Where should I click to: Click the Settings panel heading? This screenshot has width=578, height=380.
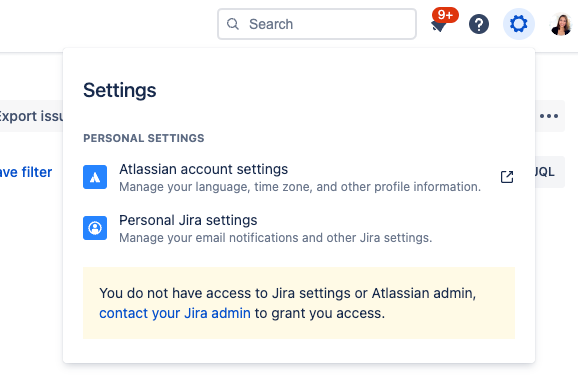click(120, 90)
